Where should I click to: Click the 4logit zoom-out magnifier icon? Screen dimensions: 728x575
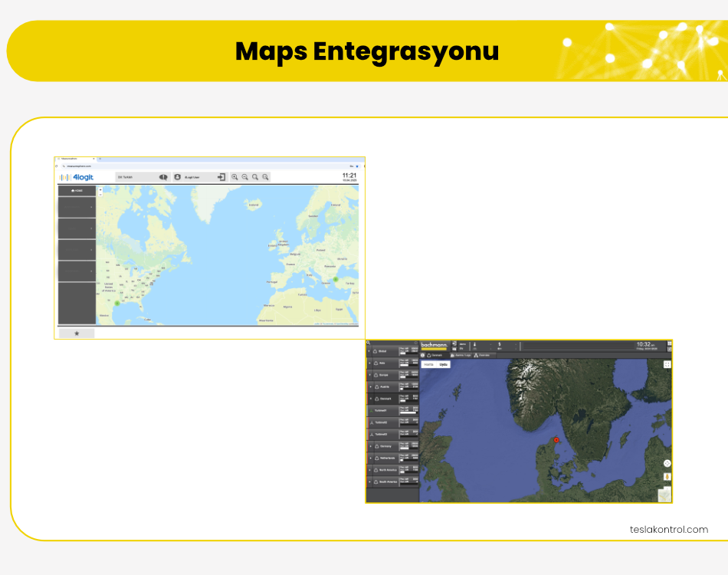[x=245, y=177]
